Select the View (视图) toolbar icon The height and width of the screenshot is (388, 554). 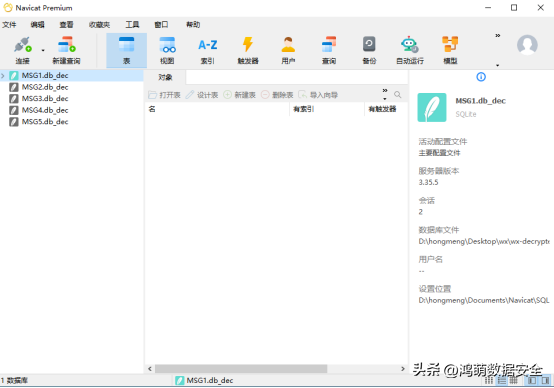pyautogui.click(x=167, y=51)
